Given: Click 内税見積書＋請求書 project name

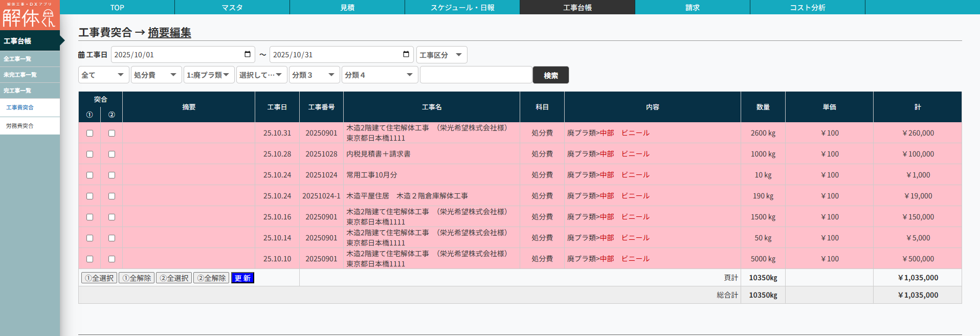Looking at the screenshot, I should click(378, 154).
